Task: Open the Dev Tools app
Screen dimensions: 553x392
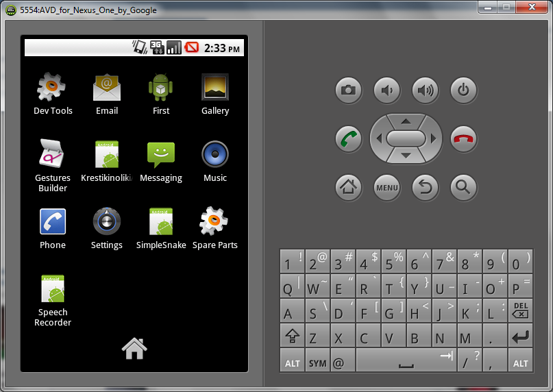Action: click(x=53, y=94)
